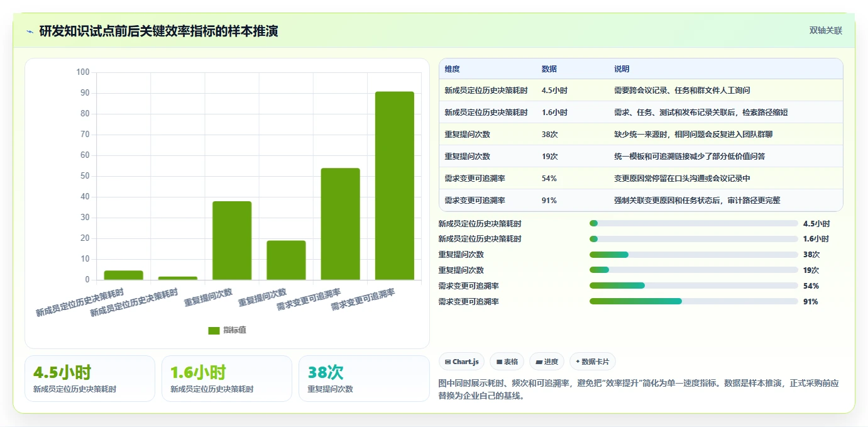Click the y-axis tick label 50
Viewport: 868px width, 427px height.
coord(85,176)
